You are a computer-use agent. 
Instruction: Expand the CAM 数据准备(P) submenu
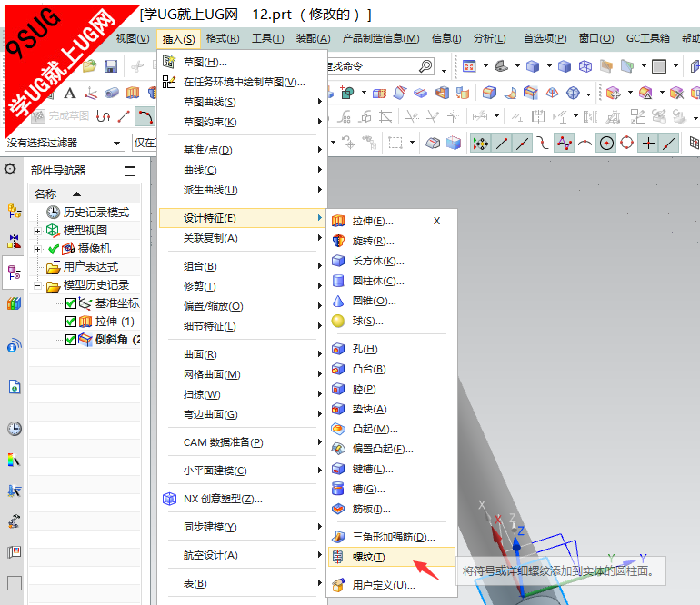point(242,442)
